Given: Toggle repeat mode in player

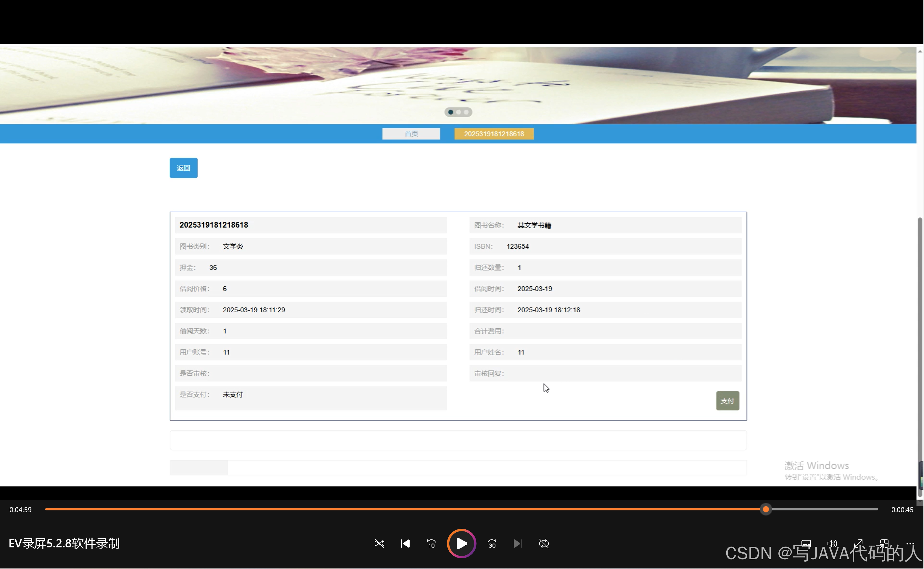Looking at the screenshot, I should [x=544, y=544].
